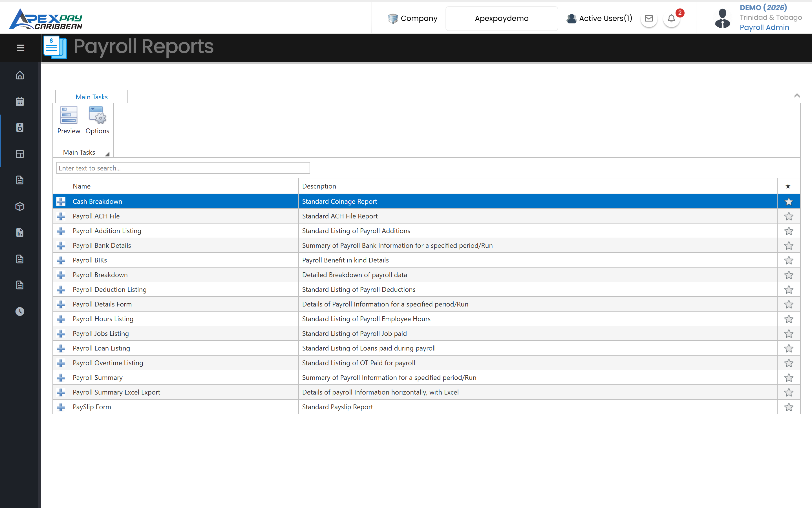Expand the Payroll Loan Listing row
Viewport: 812px width, 508px height.
[61, 349]
